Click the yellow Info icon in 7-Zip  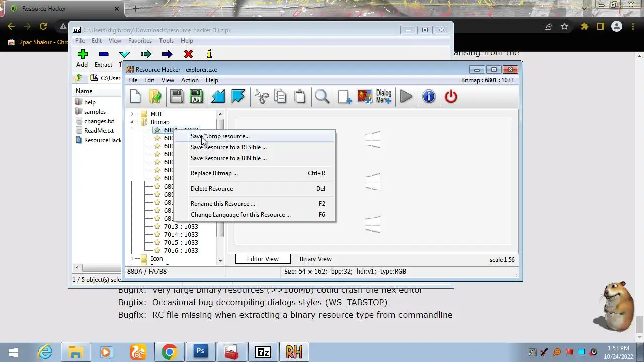coord(209,54)
